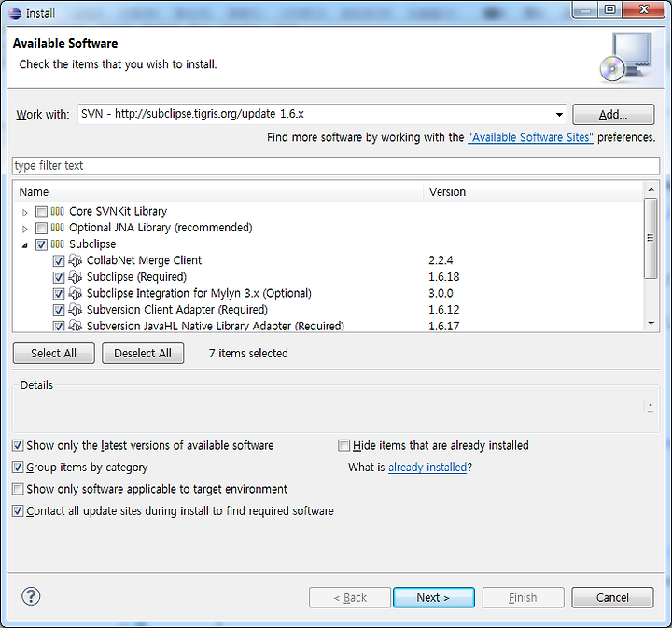Screen dimensions: 672x628
Task: Expand the Core SVNKit Library tree node
Action: click(25, 212)
